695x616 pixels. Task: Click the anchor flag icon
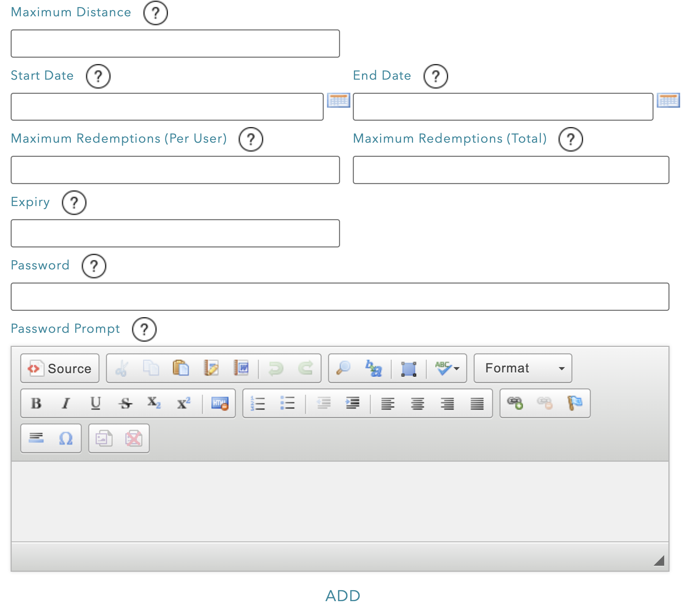tap(575, 403)
